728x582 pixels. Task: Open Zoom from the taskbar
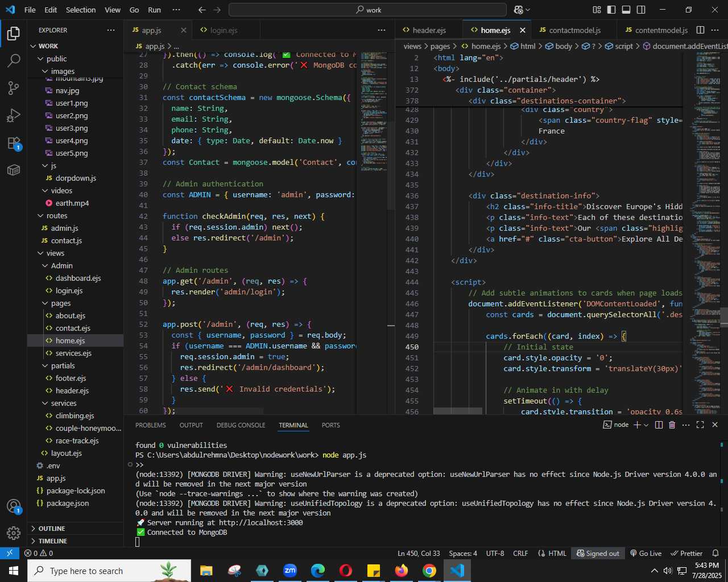tap(290, 570)
